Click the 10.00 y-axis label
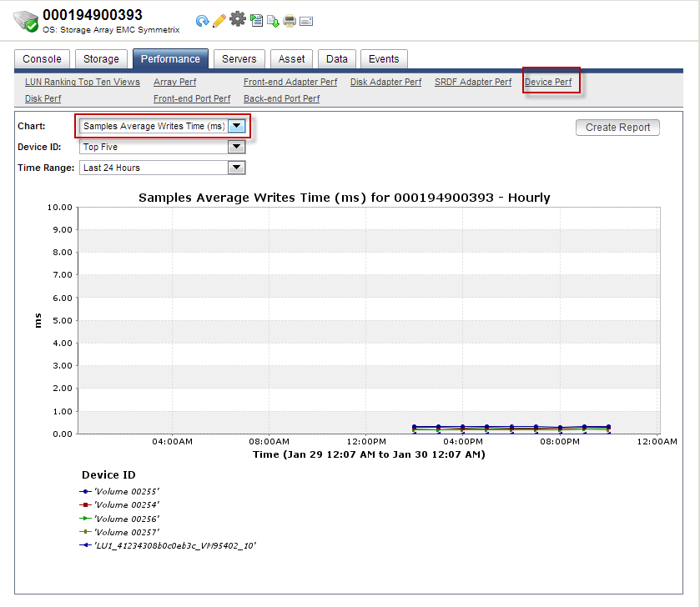 pos(60,208)
